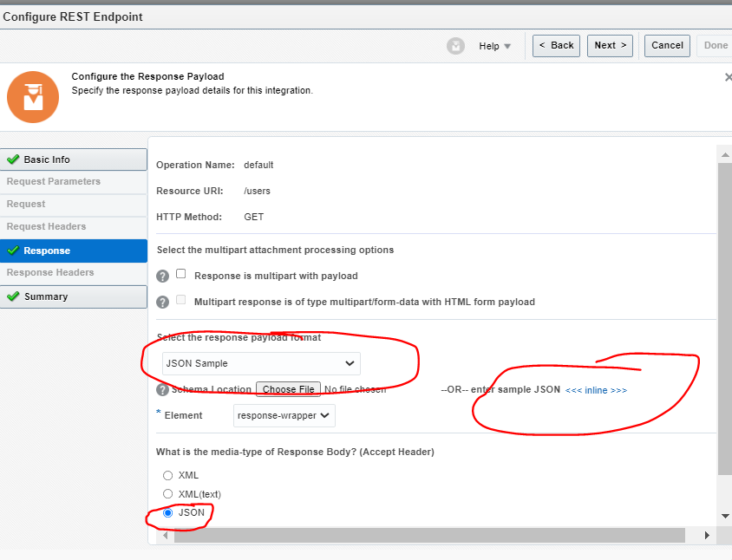
Task: Click the Done button
Action: (716, 46)
